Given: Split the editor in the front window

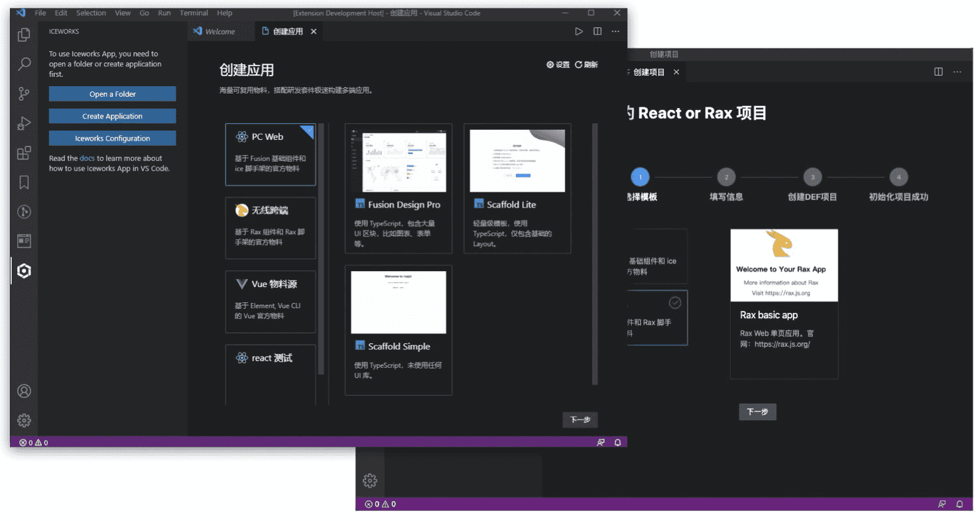Looking at the screenshot, I should (597, 31).
